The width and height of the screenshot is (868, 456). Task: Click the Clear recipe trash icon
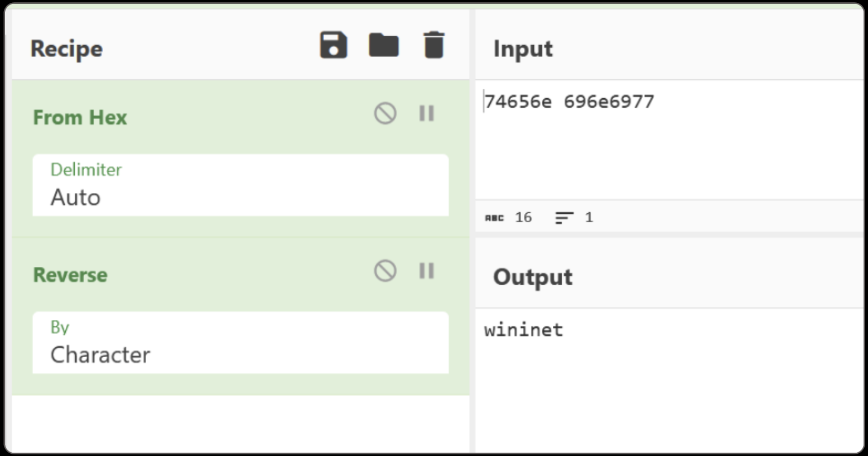[433, 45]
